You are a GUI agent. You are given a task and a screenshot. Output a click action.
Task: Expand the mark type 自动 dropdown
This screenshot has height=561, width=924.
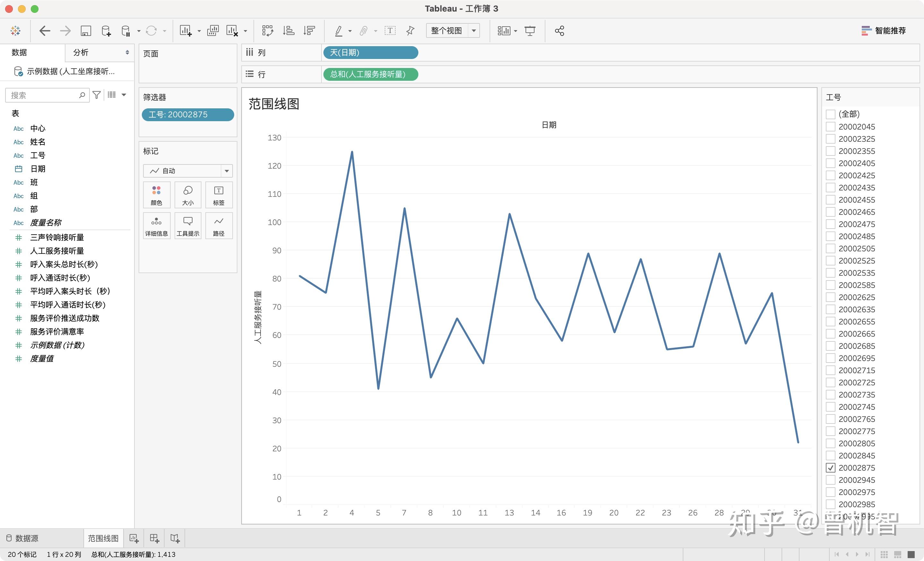227,171
